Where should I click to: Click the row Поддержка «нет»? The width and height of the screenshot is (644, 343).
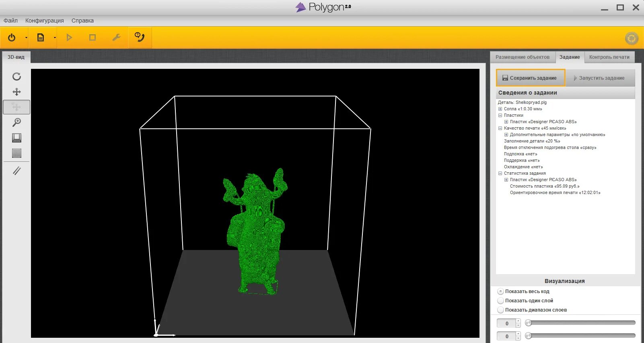coord(522,161)
